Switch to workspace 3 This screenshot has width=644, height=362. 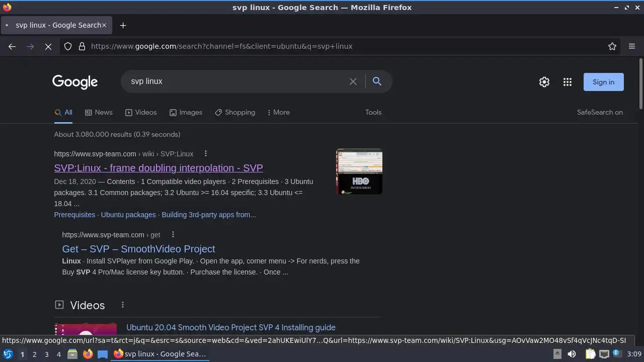pyautogui.click(x=46, y=354)
